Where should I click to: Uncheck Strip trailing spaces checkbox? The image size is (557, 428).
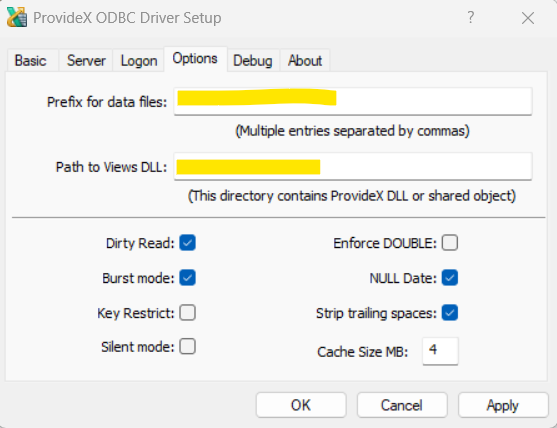(450, 313)
